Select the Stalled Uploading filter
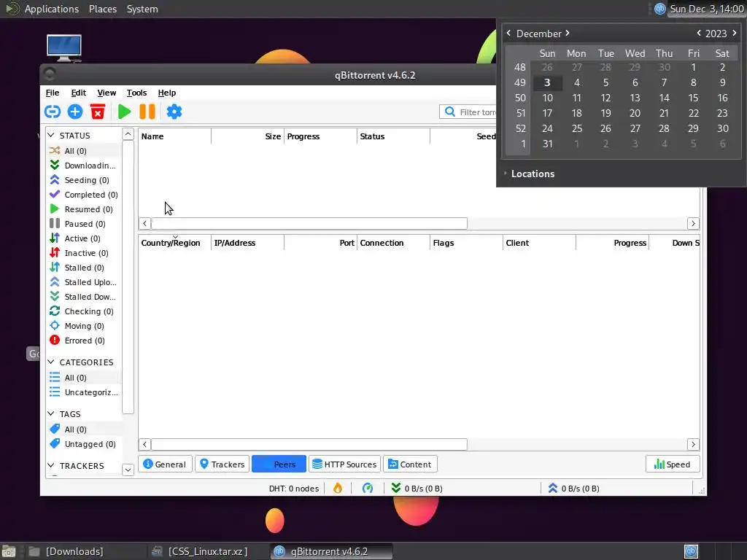The height and width of the screenshot is (560, 747). click(x=84, y=282)
